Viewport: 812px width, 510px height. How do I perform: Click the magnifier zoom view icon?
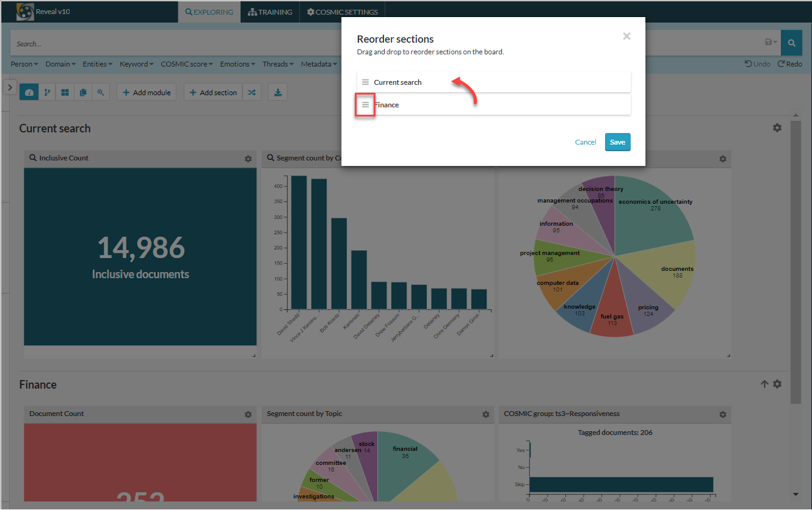[100, 93]
